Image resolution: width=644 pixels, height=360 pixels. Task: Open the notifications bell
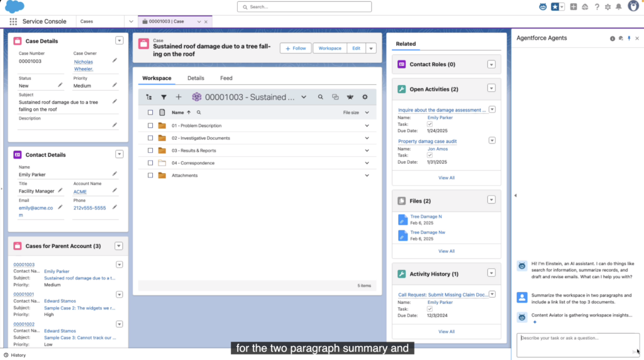619,7
